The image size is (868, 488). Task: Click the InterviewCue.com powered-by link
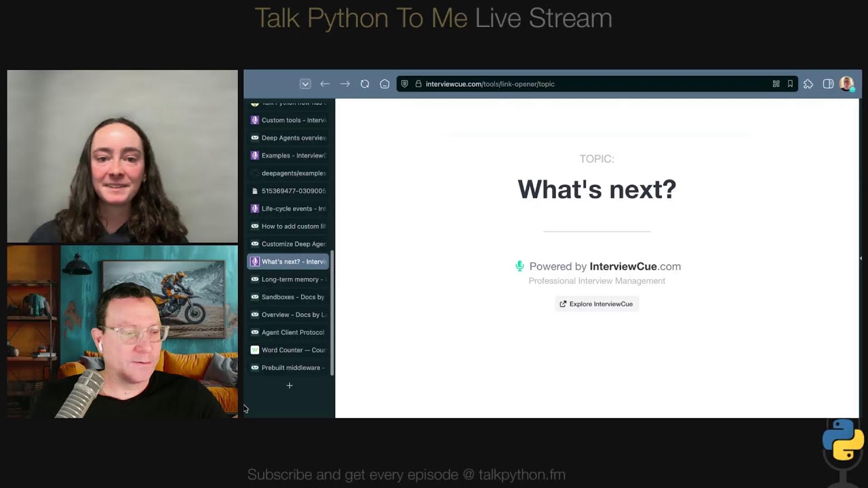tap(635, 266)
